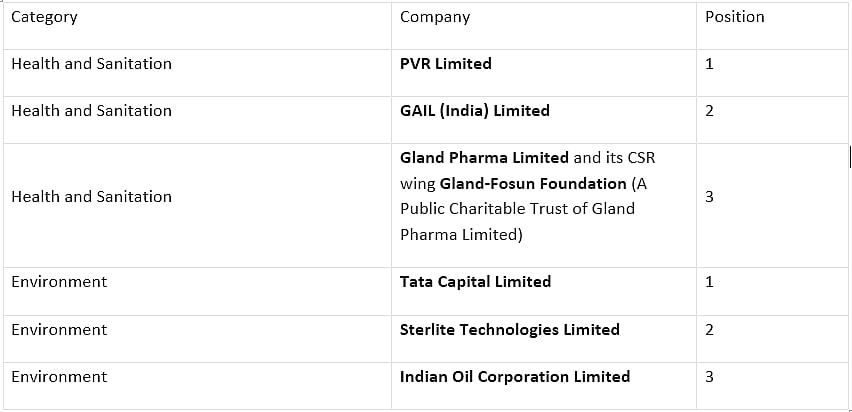Viewport: 852px width, 412px height.
Task: Click the Category column header cell
Action: click(44, 17)
